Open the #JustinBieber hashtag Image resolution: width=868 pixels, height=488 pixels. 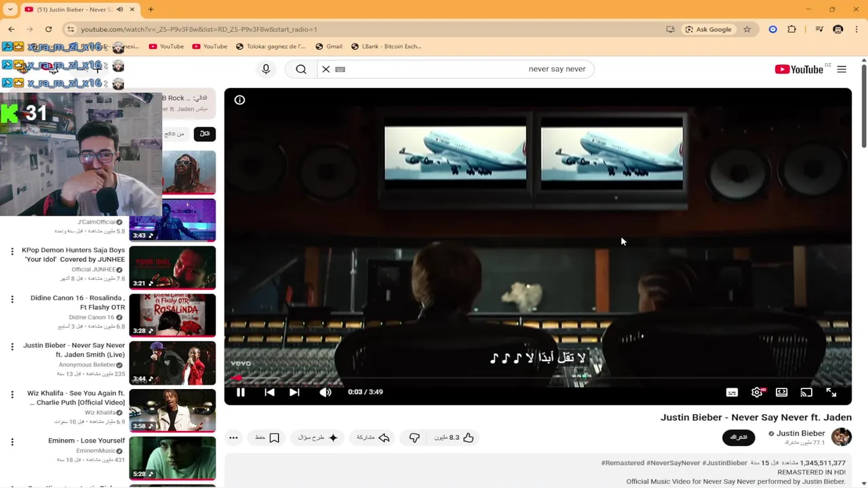point(724,463)
